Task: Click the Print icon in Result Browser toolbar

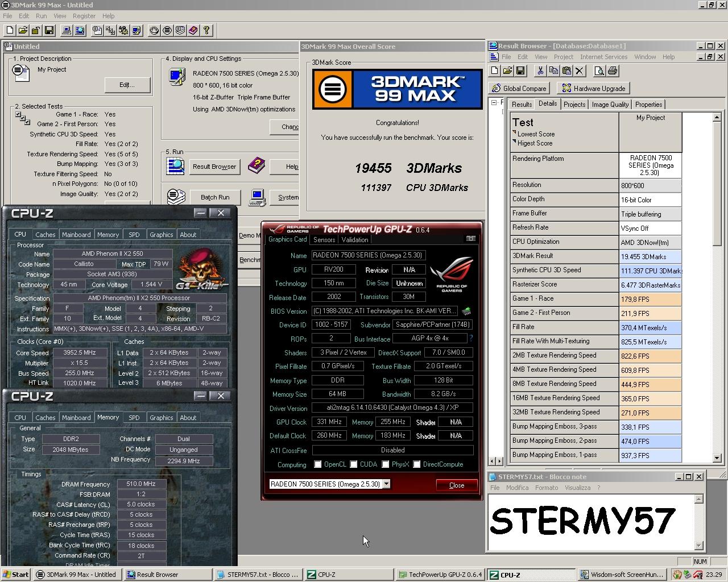Action: click(x=613, y=70)
